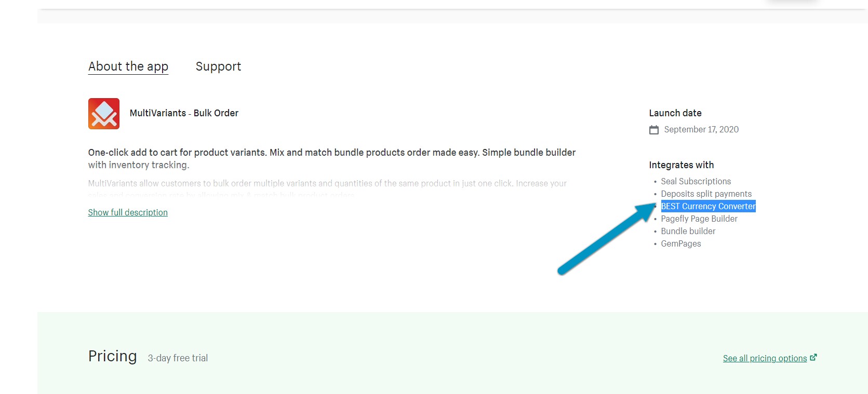
Task: Select Deposits split payments list item
Action: 706,194
